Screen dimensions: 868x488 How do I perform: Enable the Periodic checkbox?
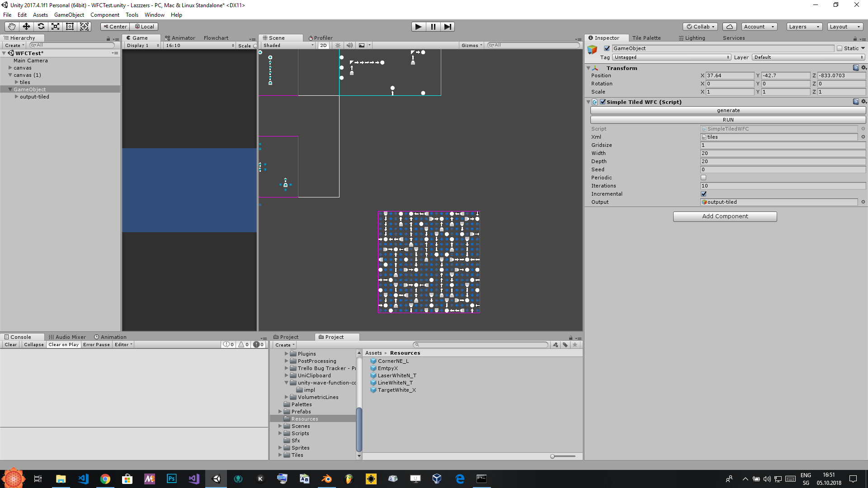(703, 178)
